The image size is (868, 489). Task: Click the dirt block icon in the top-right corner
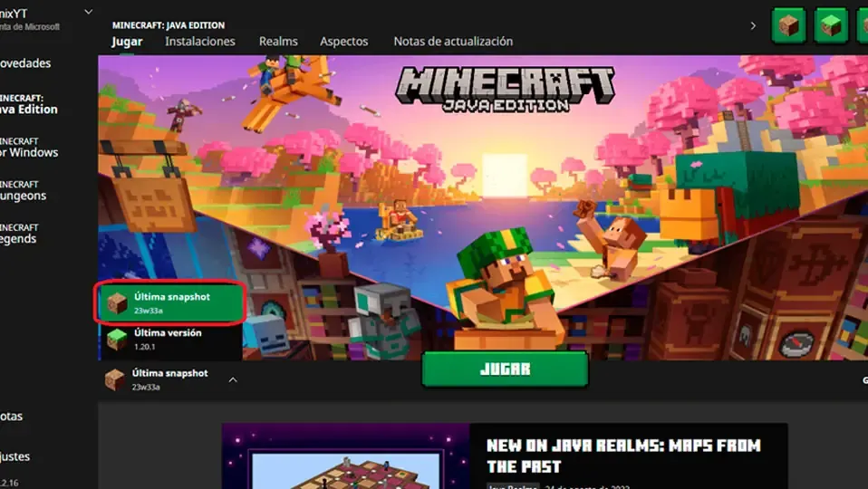click(x=789, y=25)
